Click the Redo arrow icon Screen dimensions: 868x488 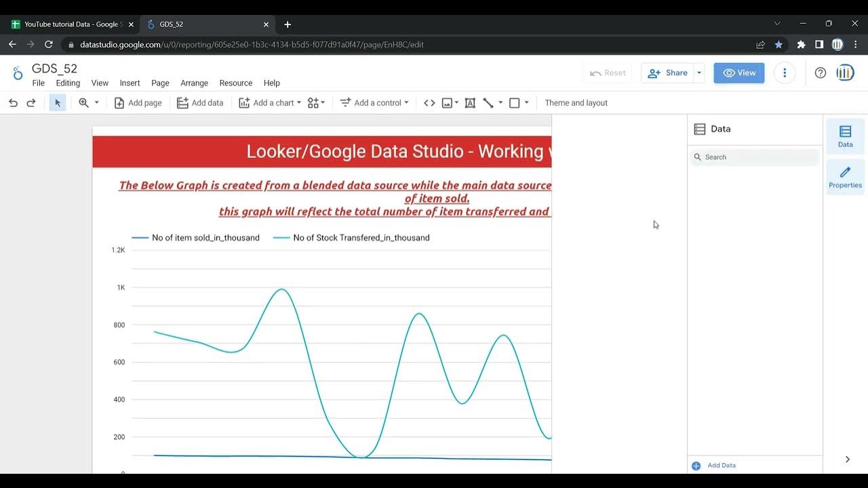pyautogui.click(x=31, y=103)
